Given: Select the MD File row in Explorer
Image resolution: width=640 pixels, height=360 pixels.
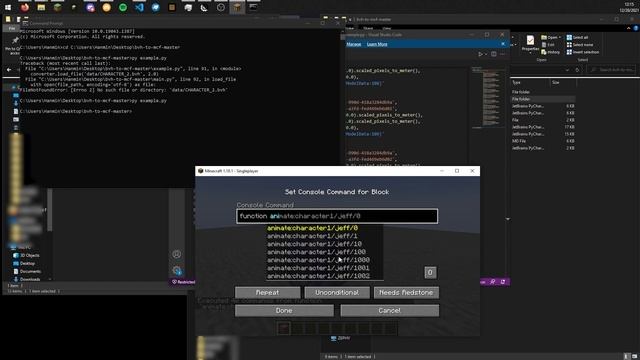Looking at the screenshot, I should click(543, 141).
